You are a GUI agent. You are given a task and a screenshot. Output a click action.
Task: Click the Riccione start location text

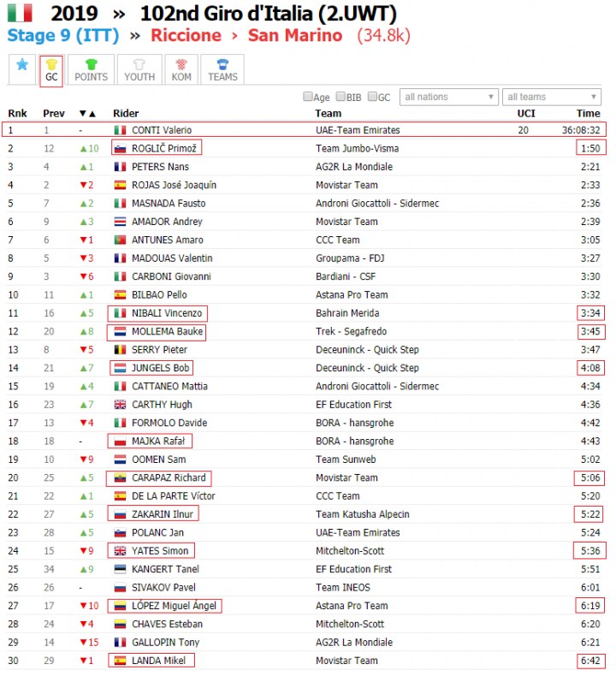(186, 35)
